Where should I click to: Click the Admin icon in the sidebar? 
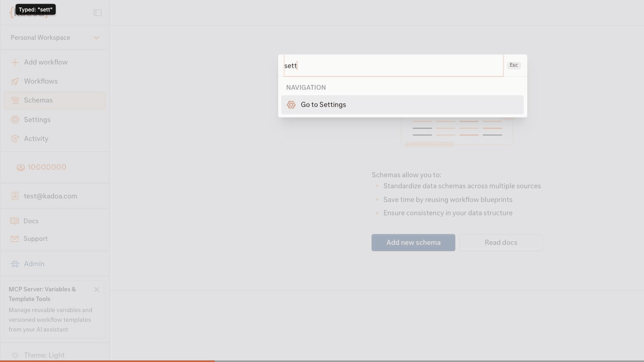click(15, 263)
